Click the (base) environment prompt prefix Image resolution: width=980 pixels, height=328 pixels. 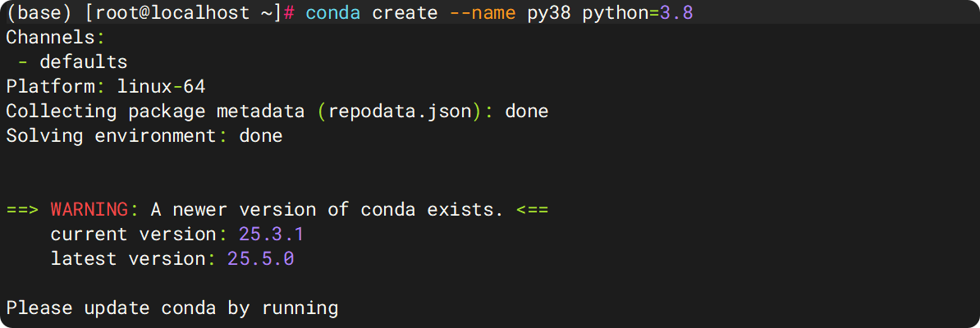click(39, 14)
